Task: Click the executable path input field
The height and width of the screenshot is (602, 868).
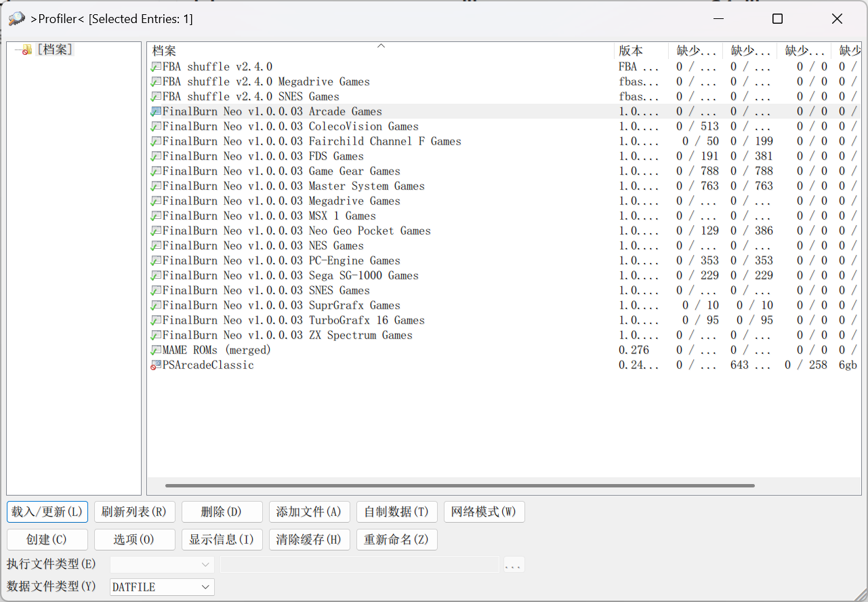Action: pos(360,565)
